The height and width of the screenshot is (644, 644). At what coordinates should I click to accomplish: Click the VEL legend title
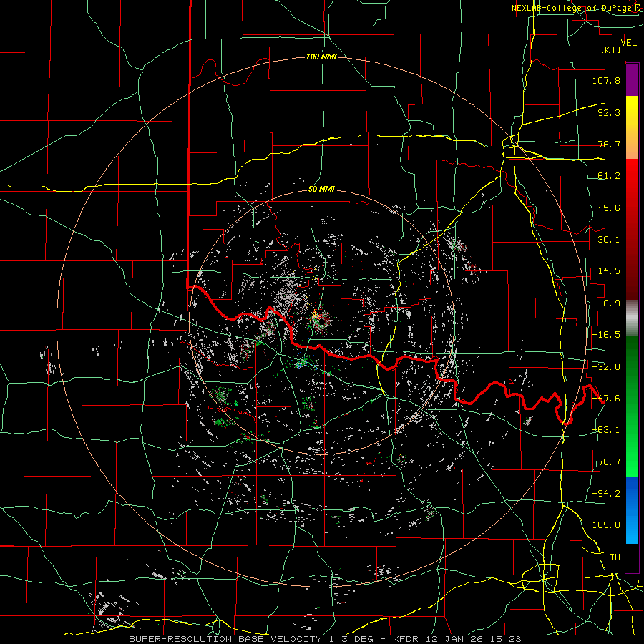tap(629, 42)
